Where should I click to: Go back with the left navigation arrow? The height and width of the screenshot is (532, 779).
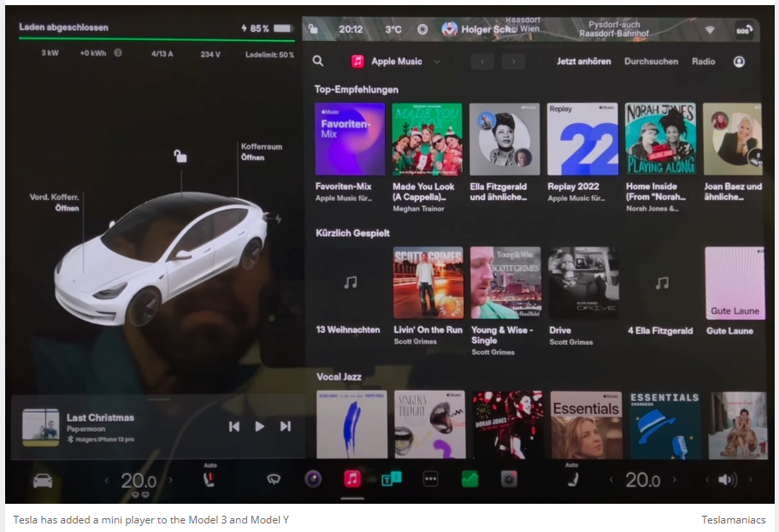click(x=482, y=62)
